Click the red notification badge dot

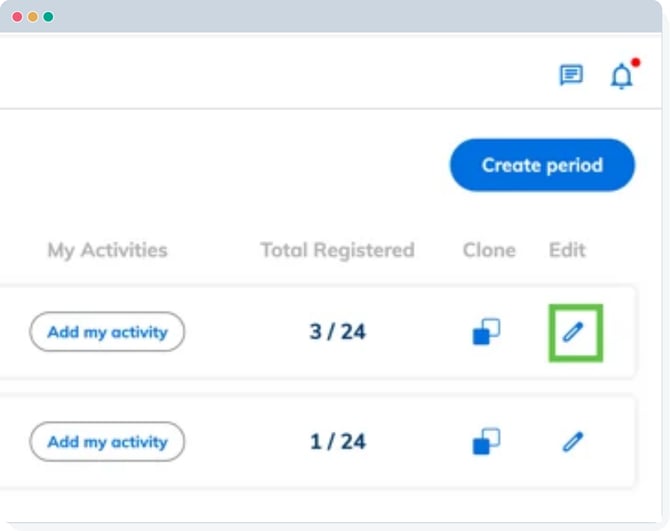click(635, 62)
